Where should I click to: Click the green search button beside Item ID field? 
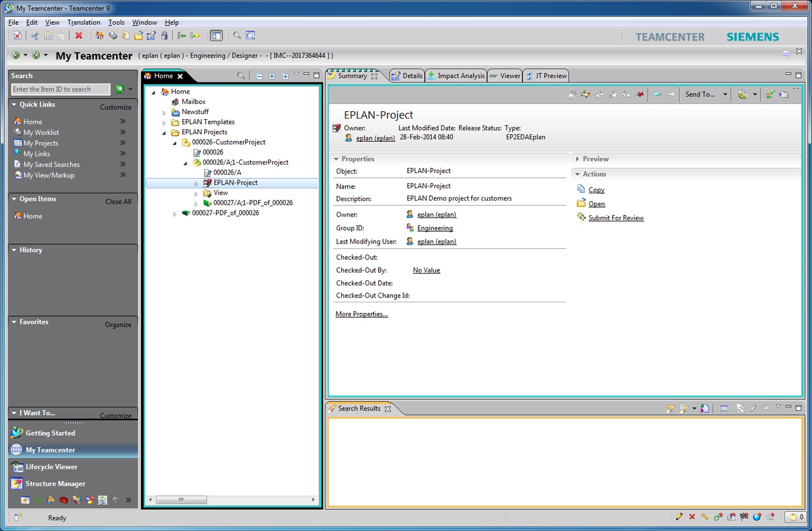(x=120, y=89)
